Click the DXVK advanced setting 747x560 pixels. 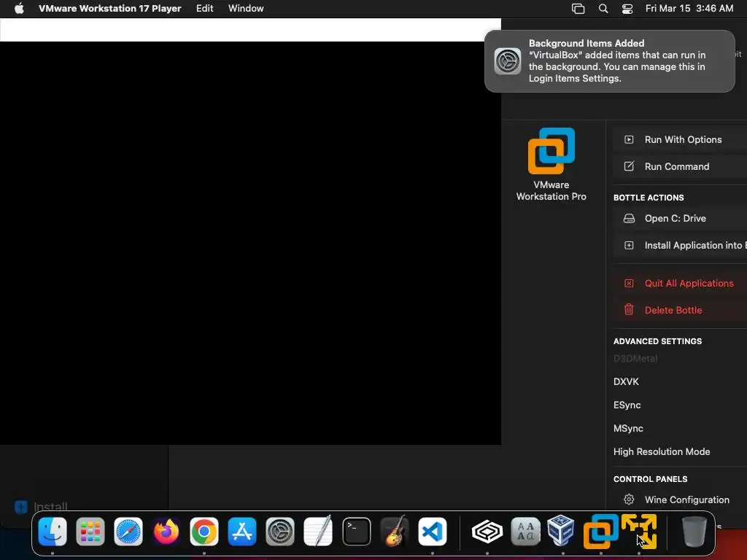[x=626, y=382]
